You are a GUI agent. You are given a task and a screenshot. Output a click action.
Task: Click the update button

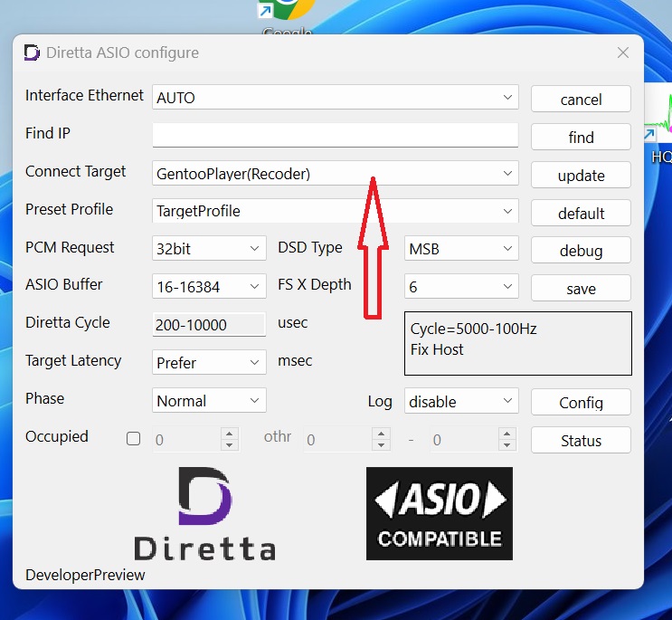point(581,175)
